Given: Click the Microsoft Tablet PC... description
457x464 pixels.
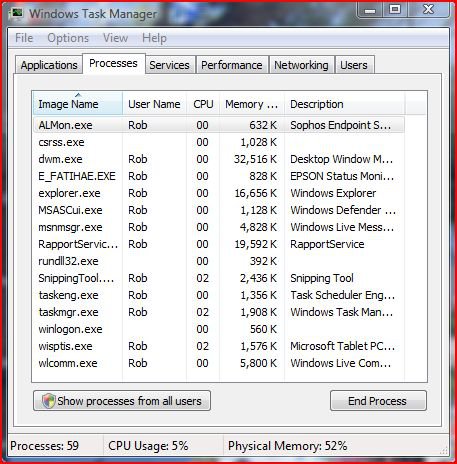Looking at the screenshot, I should point(342,346).
